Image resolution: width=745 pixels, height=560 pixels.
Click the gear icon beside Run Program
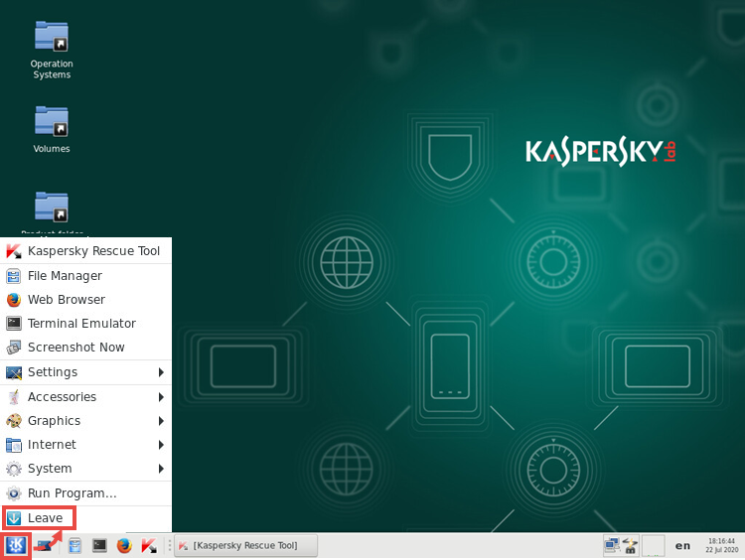(x=13, y=493)
